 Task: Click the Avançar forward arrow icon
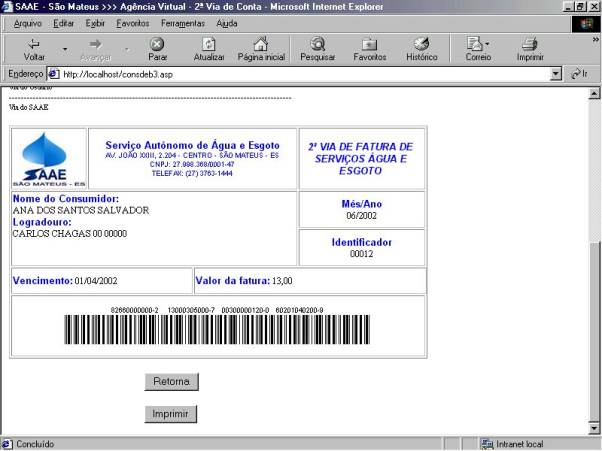(95, 44)
